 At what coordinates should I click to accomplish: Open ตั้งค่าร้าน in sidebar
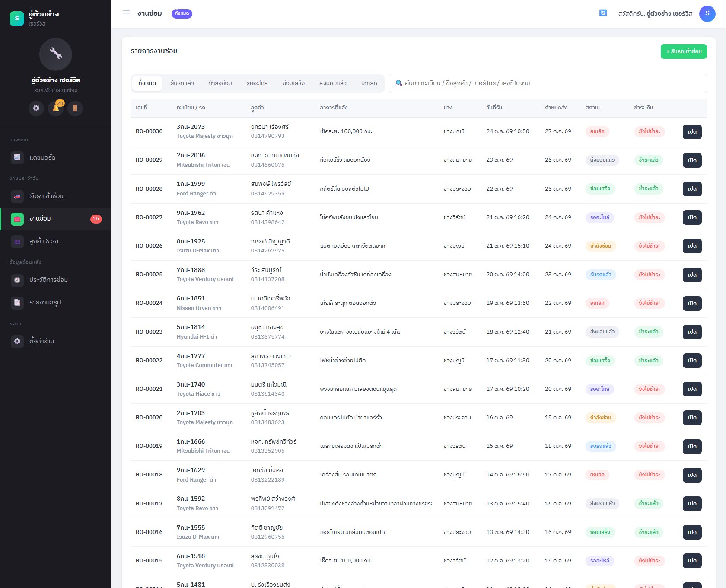56,341
